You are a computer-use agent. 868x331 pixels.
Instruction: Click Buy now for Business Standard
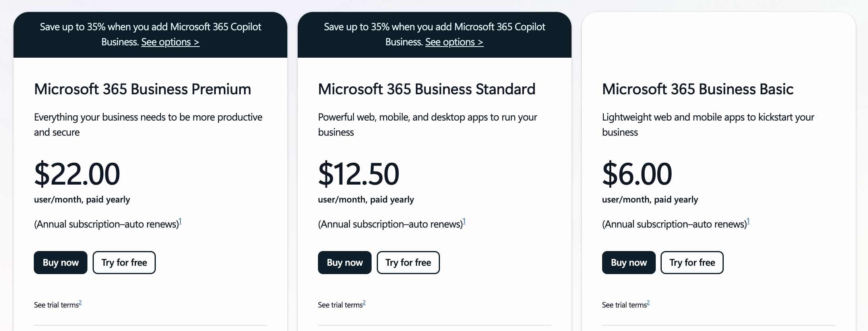pos(345,263)
